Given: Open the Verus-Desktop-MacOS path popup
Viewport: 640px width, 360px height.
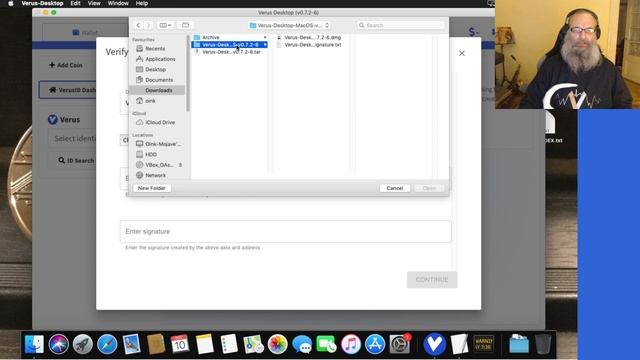Looking at the screenshot, I should (x=289, y=25).
